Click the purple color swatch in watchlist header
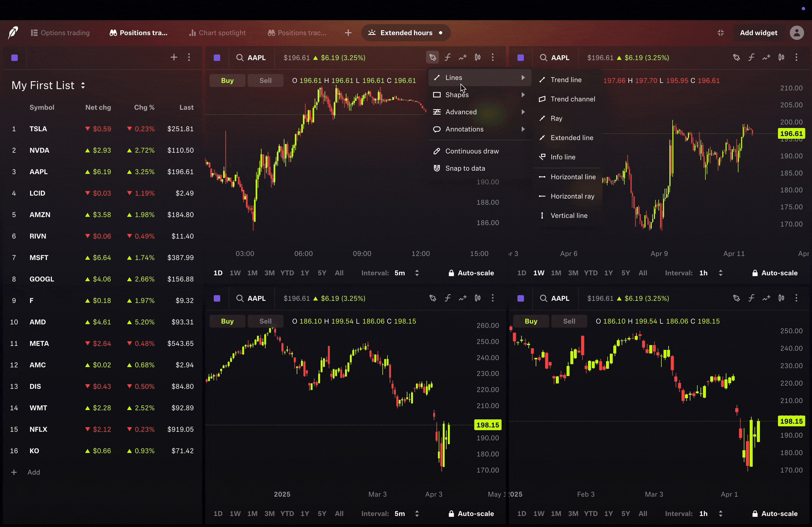 (x=14, y=58)
